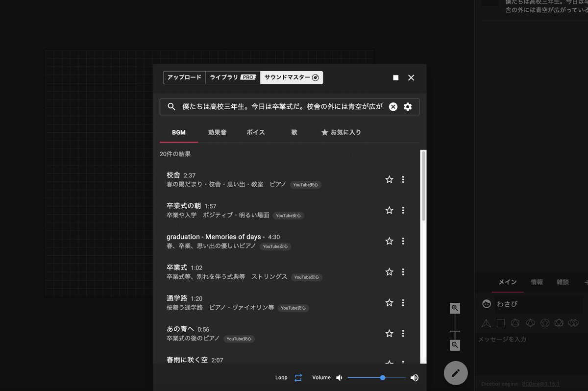Roll the d20 dice icon
This screenshot has height=391, width=588.
(559, 323)
